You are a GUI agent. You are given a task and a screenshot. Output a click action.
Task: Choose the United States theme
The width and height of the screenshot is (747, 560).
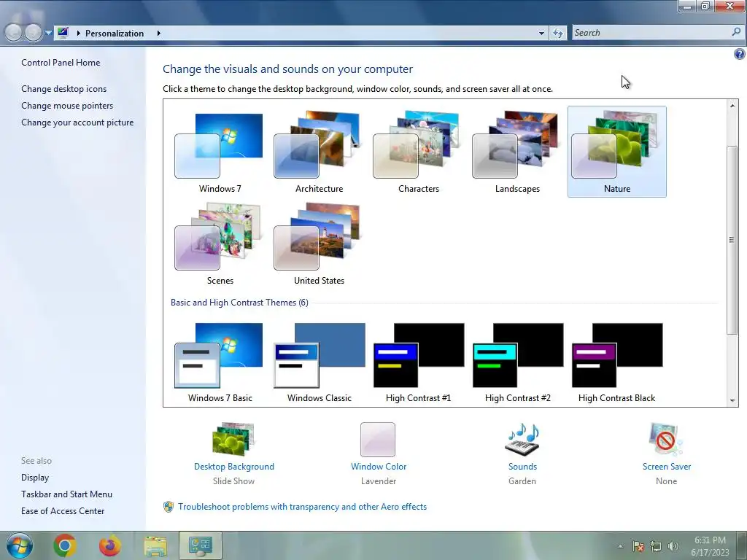tap(319, 244)
